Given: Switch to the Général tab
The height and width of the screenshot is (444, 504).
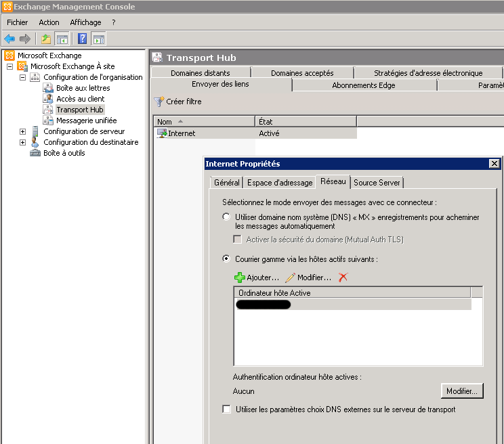Looking at the screenshot, I should [x=227, y=183].
